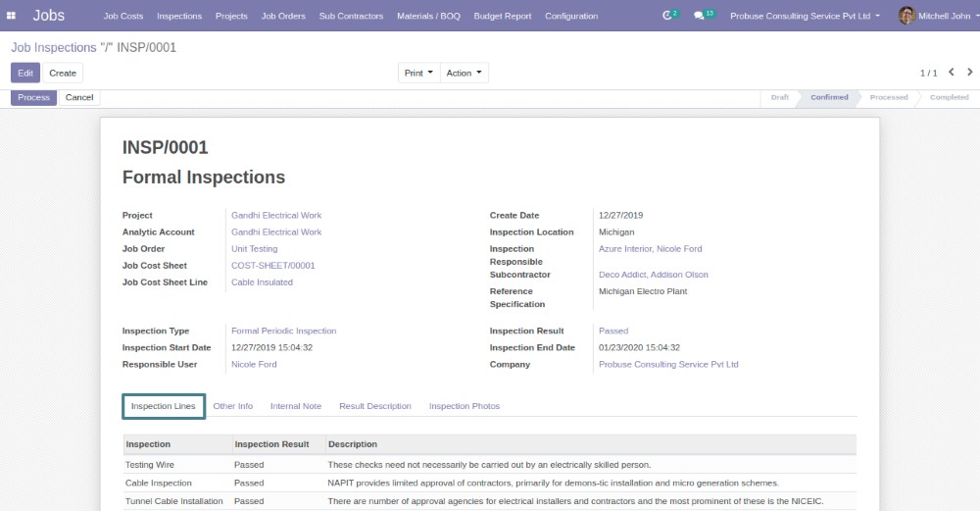Open the conversations chat icon
This screenshot has height=511, width=980.
coord(701,16)
